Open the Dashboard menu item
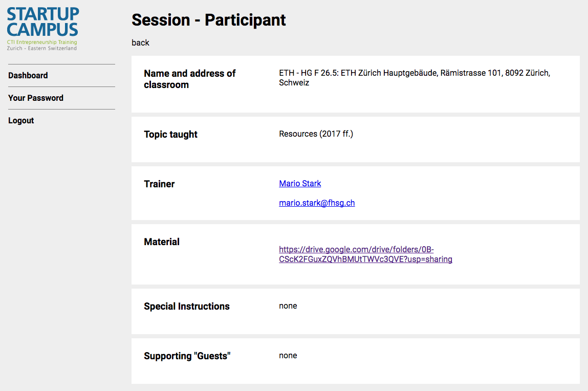 pos(28,75)
